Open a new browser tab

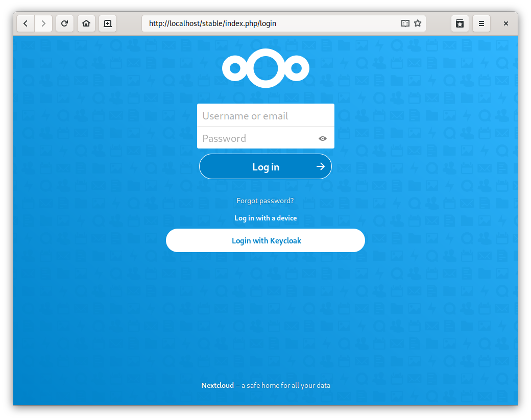click(107, 23)
